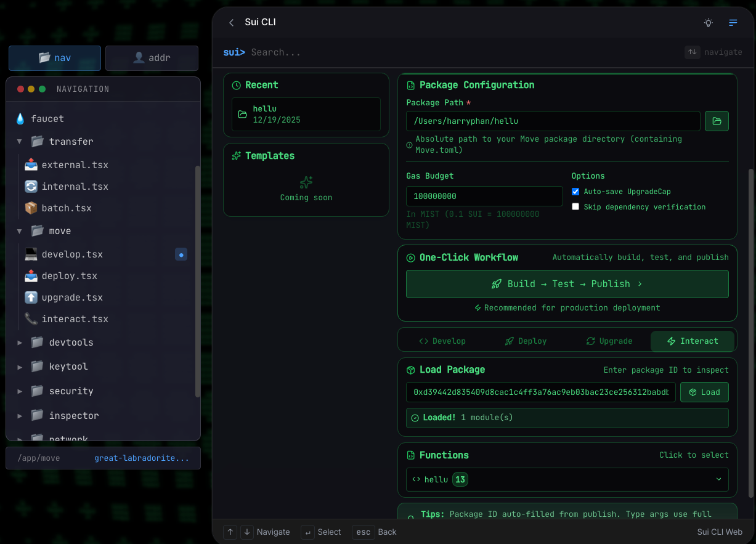Open folder browser beside Package Path field
Viewport: 756px width, 544px height.
pos(716,121)
